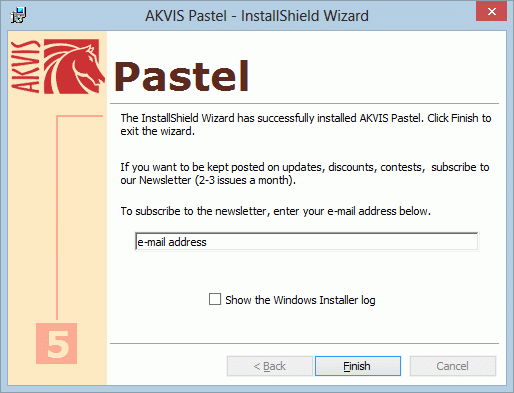The height and width of the screenshot is (393, 514).
Task: Enable the Show Windows Installer log checkbox
Action: 215,299
